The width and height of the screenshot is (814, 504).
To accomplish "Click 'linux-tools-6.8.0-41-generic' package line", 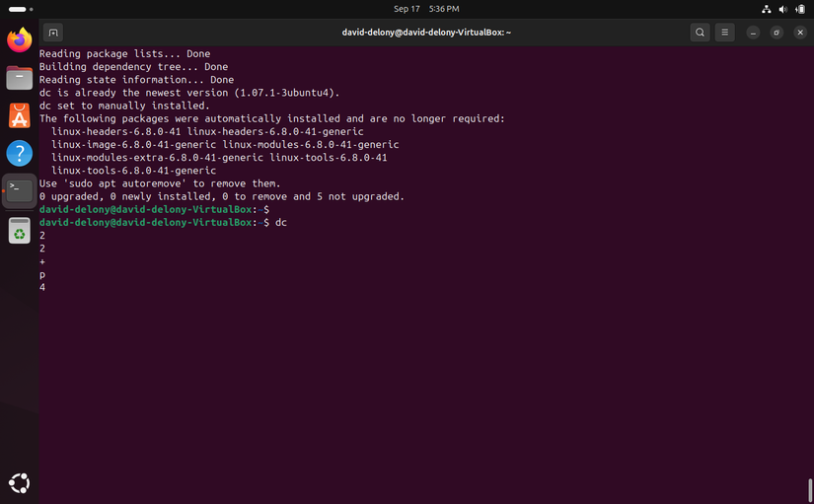I will [x=133, y=171].
